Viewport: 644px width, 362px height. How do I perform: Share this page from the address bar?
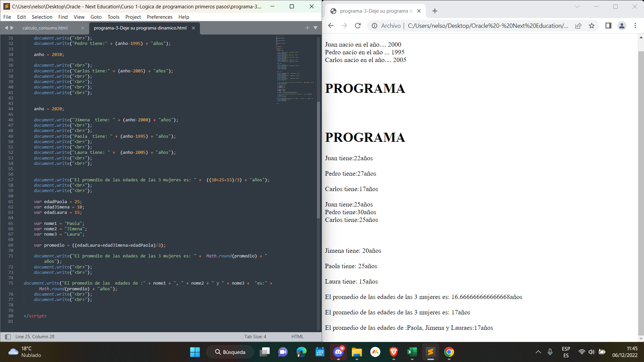[x=578, y=25]
